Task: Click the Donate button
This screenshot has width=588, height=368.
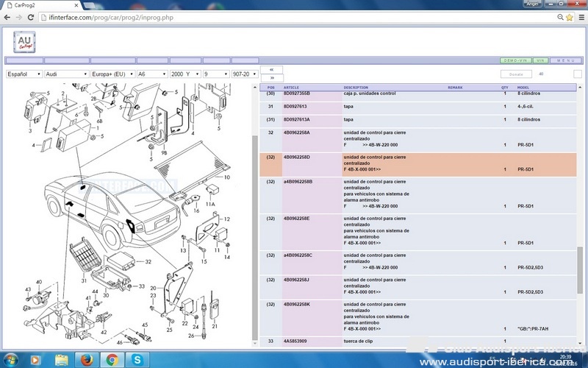Action: [516, 74]
